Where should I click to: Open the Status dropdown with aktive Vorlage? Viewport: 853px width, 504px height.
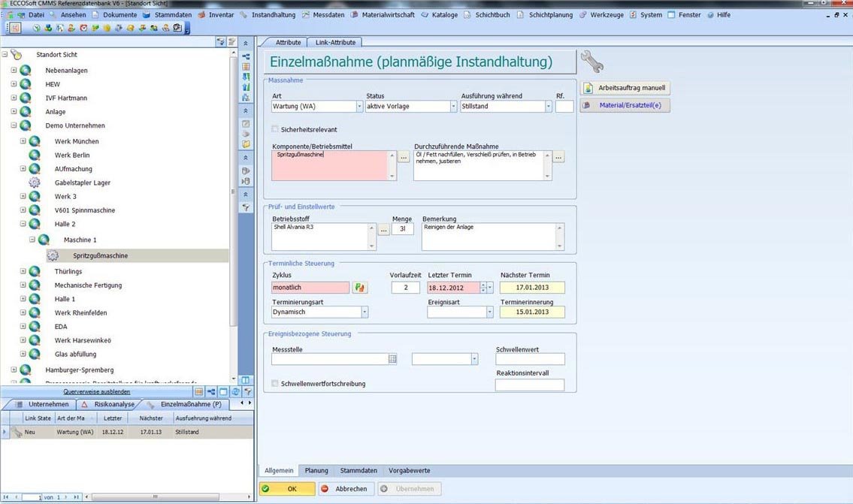point(453,107)
